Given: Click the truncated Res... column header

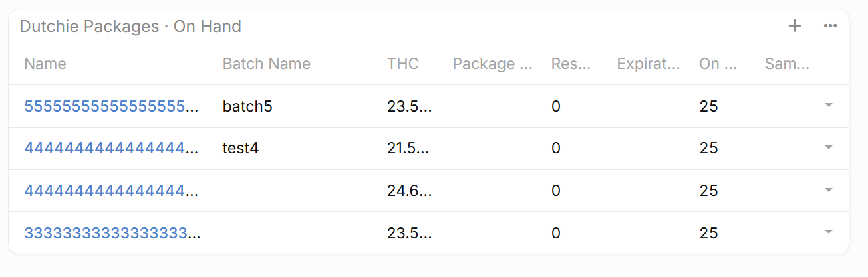Looking at the screenshot, I should [x=571, y=64].
